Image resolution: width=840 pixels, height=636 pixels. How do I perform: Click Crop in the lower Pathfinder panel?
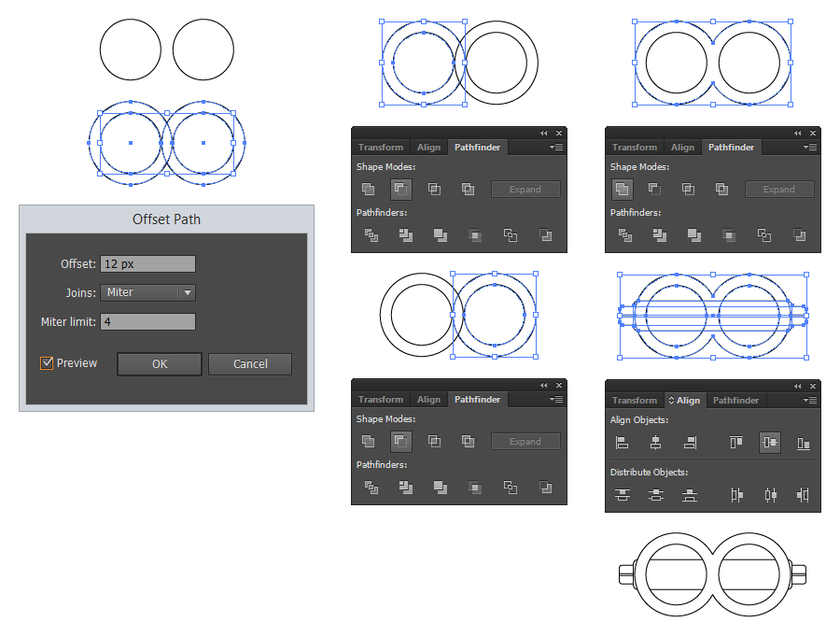click(x=475, y=487)
